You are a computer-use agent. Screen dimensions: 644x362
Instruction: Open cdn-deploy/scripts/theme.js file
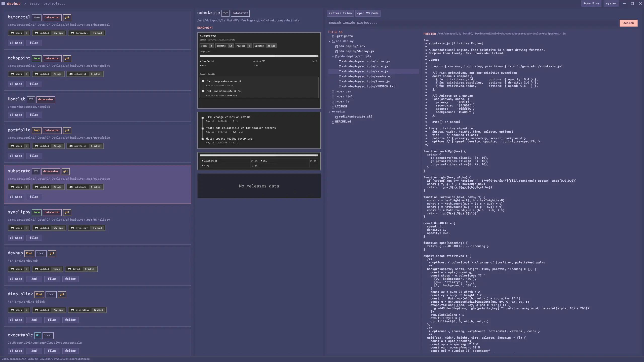coord(366,82)
